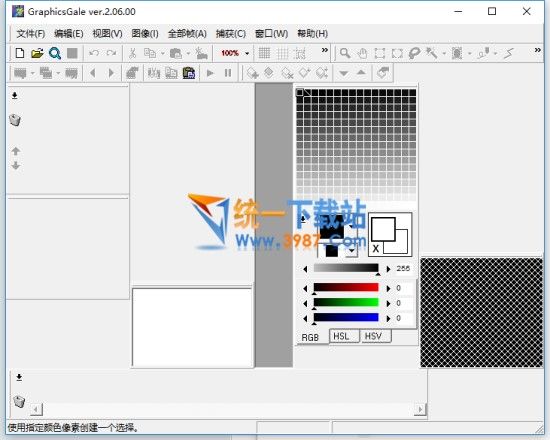The width and height of the screenshot is (550, 440).
Task: Select the rectangular selection tool
Action: pyautogui.click(x=380, y=54)
